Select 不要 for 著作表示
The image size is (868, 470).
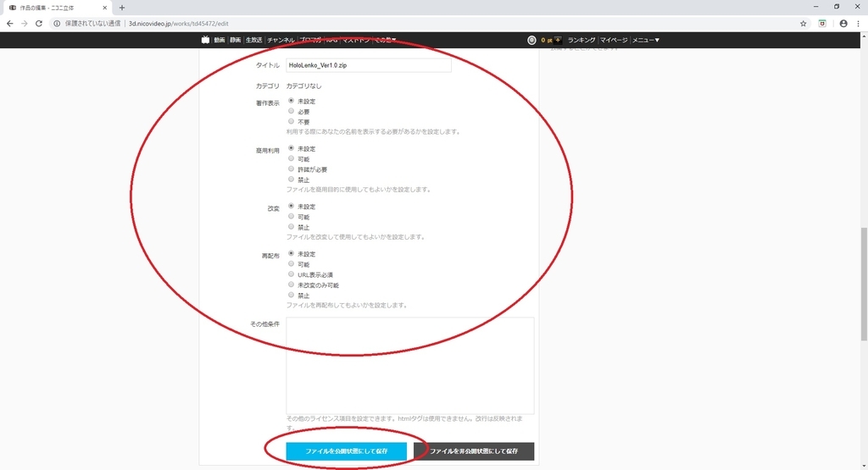coord(292,121)
